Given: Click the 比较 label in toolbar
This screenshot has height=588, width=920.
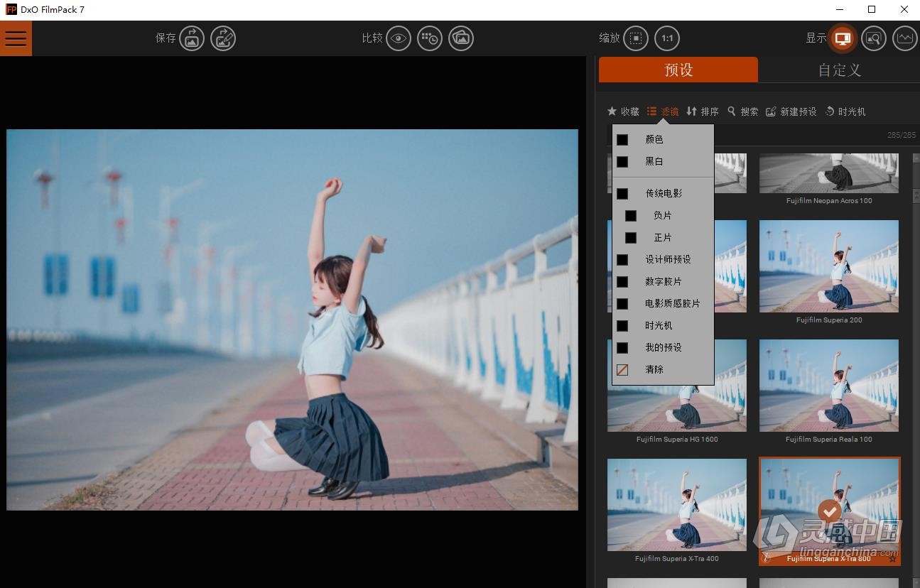Looking at the screenshot, I should [372, 38].
